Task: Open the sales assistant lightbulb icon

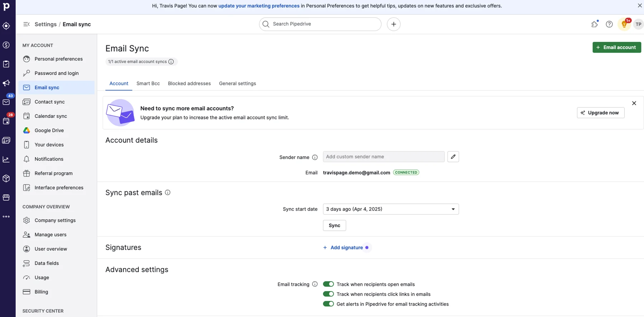Action: (624, 24)
